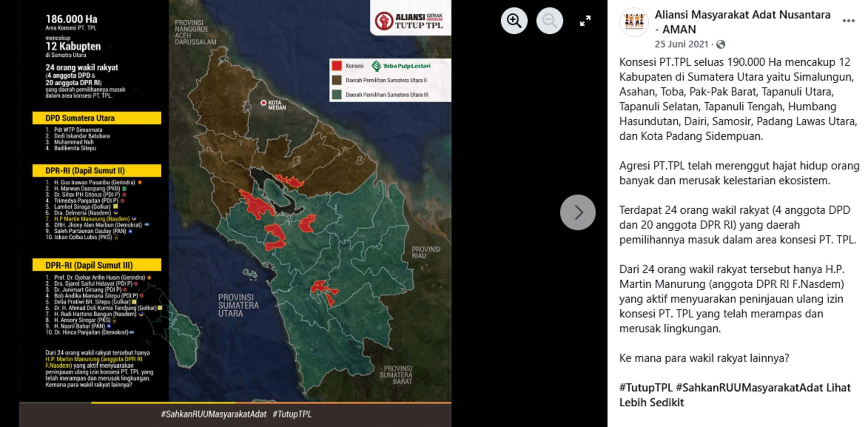Viewport: 868px width, 427px height.
Task: Click the brown Sumatera Utara II swatch
Action: (337, 80)
